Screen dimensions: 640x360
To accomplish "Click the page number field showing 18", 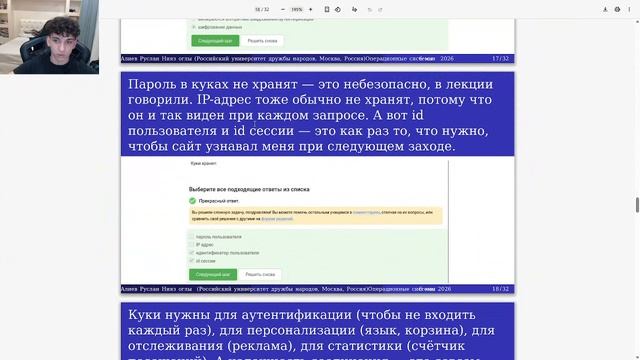I will point(258,9).
